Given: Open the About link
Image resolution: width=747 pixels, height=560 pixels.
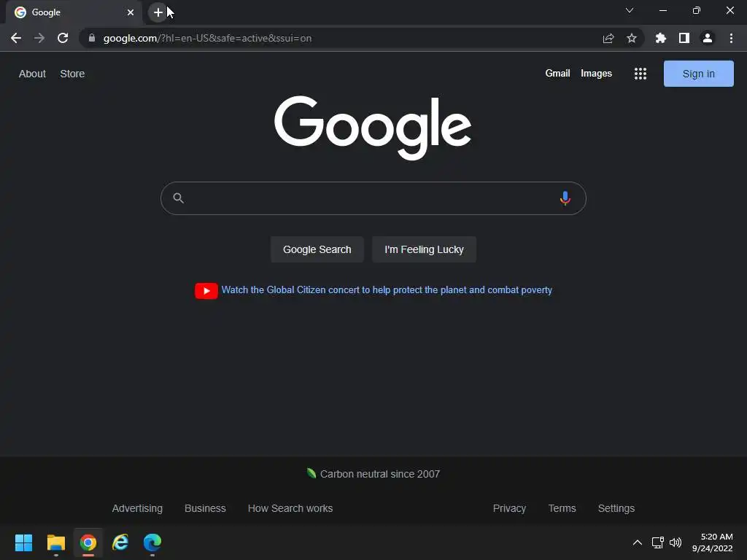Looking at the screenshot, I should click(32, 74).
